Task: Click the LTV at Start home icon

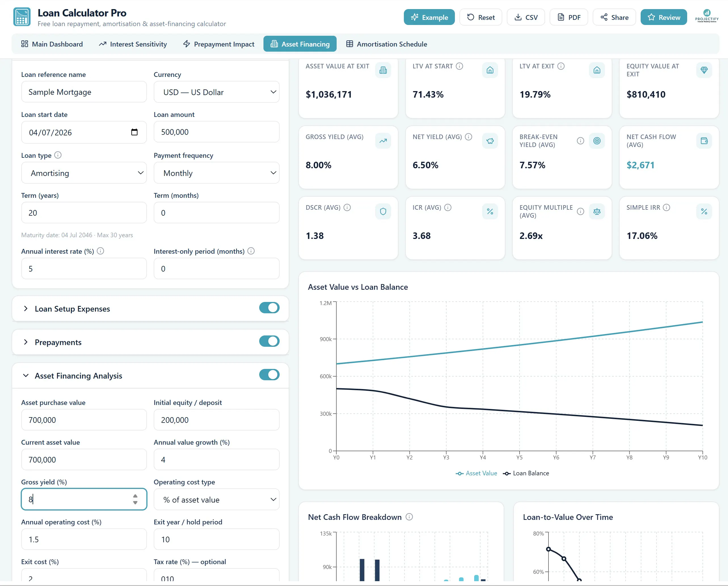Action: tap(490, 70)
